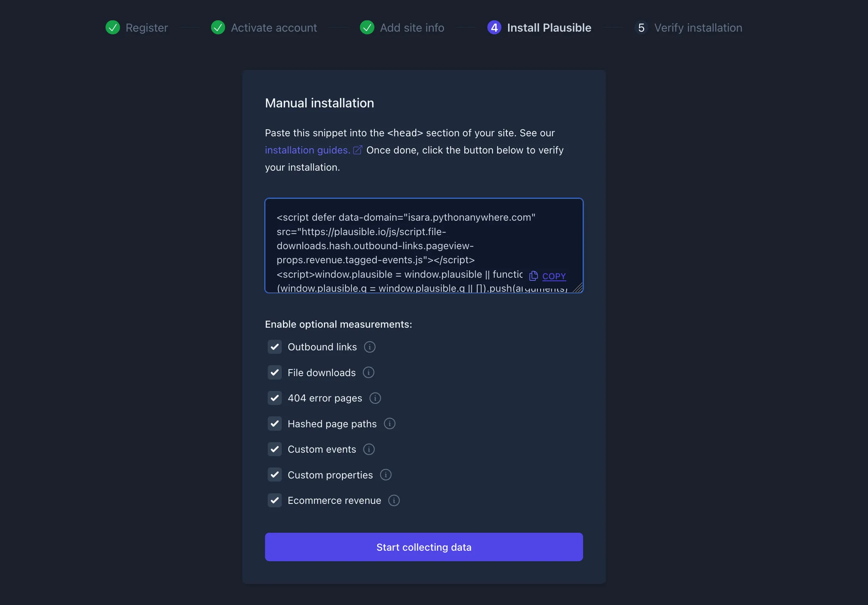Viewport: 868px width, 605px height.
Task: Go to the Add site info step label
Action: pyautogui.click(x=412, y=28)
